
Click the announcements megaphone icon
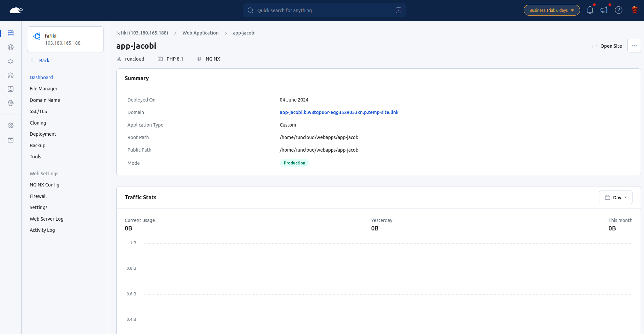click(x=604, y=10)
